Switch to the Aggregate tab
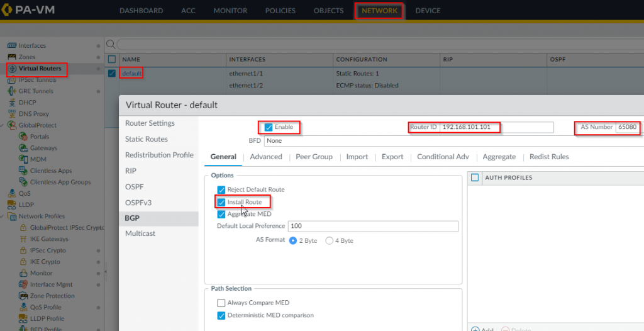The height and width of the screenshot is (331, 644). pos(499,157)
